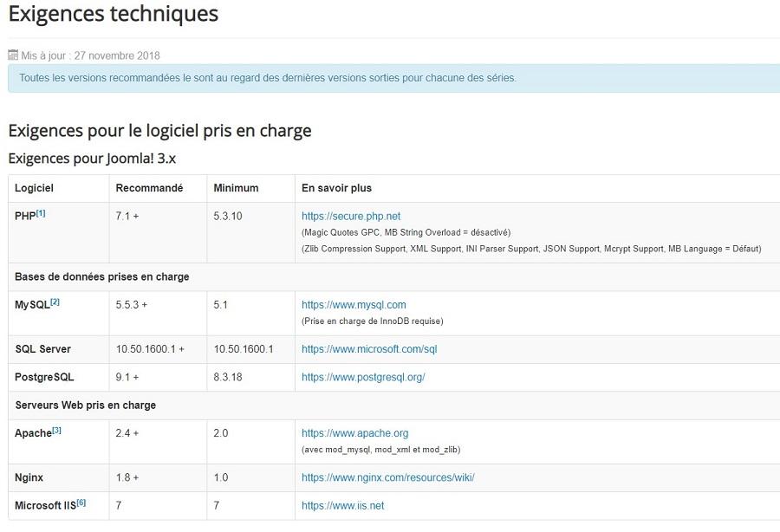
Task: Click 'Serveurs Web pris en charge' row
Action: [394, 405]
